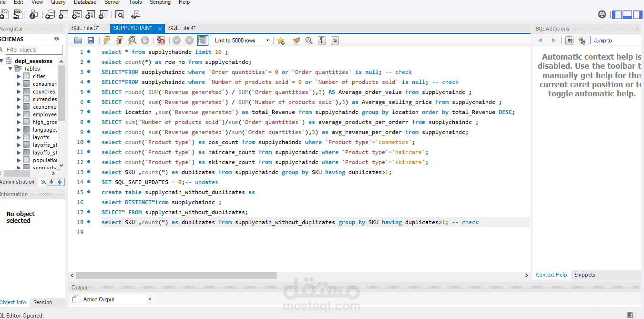644x319 pixels.
Task: Execute the SQL script with the lightning bolt
Action: coord(107,40)
